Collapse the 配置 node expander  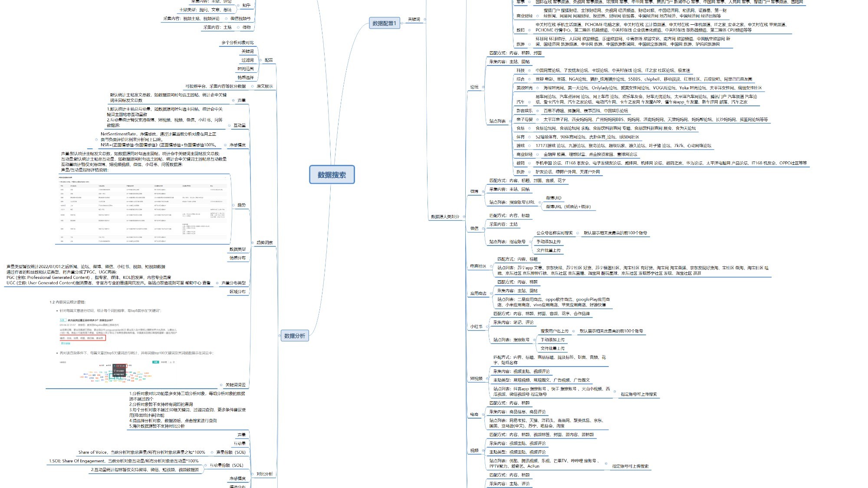point(260,60)
